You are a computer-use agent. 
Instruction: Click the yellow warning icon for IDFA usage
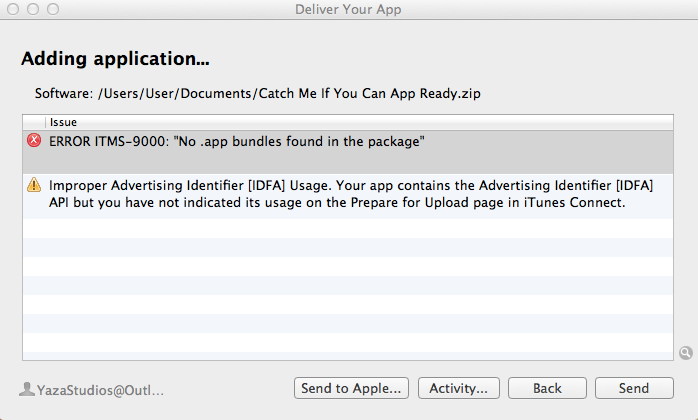coord(34,184)
